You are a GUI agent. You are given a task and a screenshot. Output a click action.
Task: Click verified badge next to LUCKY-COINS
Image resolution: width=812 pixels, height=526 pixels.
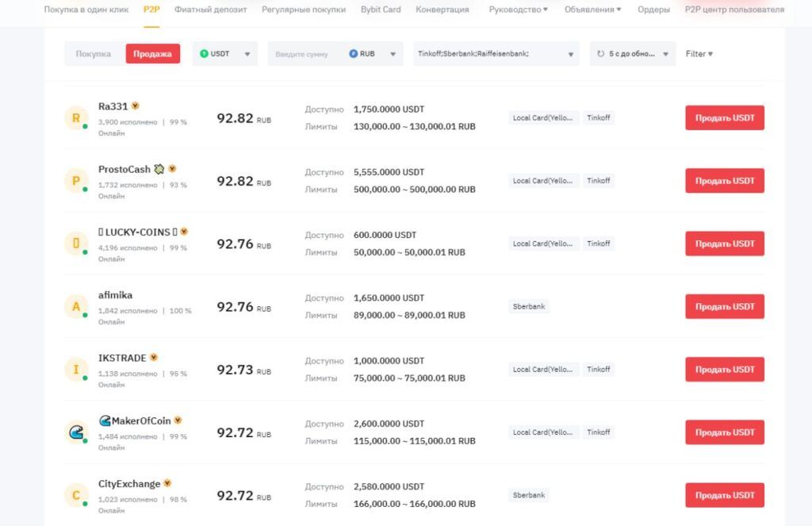click(184, 231)
